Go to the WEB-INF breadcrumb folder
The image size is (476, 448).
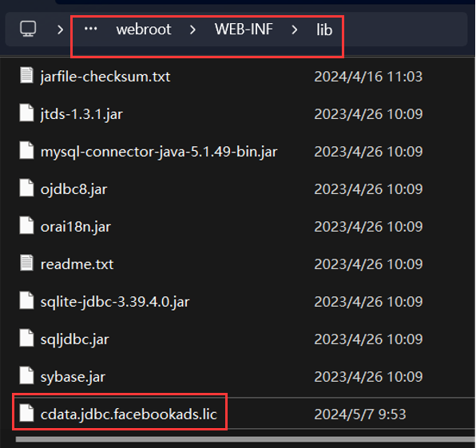tap(244, 30)
